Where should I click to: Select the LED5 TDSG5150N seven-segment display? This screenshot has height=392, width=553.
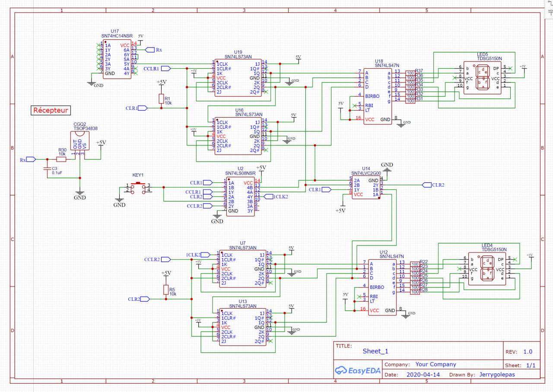(483, 77)
